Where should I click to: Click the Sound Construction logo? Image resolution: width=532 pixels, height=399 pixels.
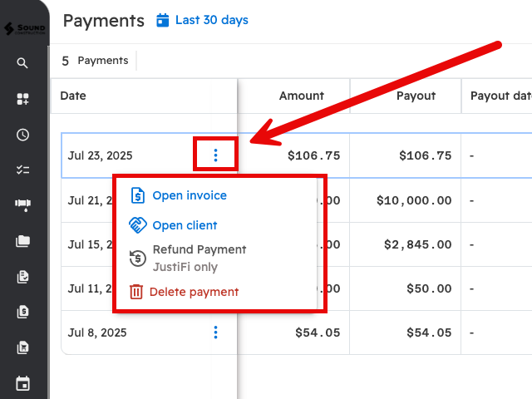point(24,29)
